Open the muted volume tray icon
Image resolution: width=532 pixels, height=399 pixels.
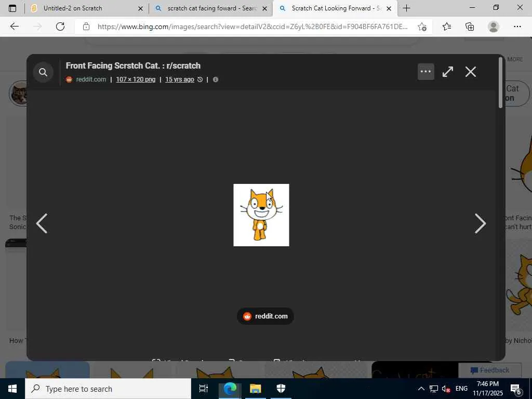(x=446, y=389)
